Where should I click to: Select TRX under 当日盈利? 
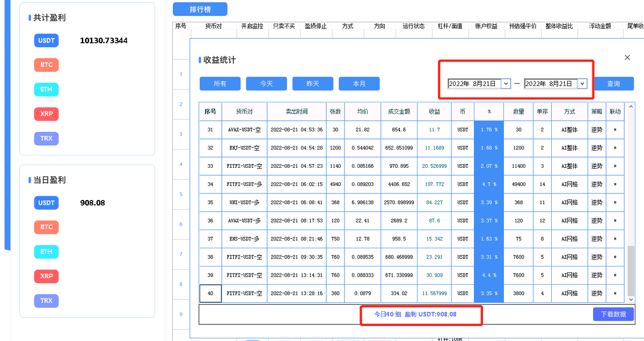[46, 301]
